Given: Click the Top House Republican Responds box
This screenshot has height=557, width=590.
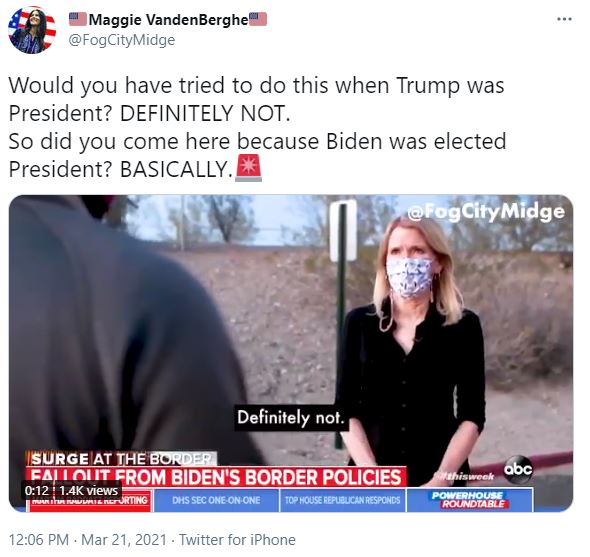Looking at the screenshot, I should 342,500.
